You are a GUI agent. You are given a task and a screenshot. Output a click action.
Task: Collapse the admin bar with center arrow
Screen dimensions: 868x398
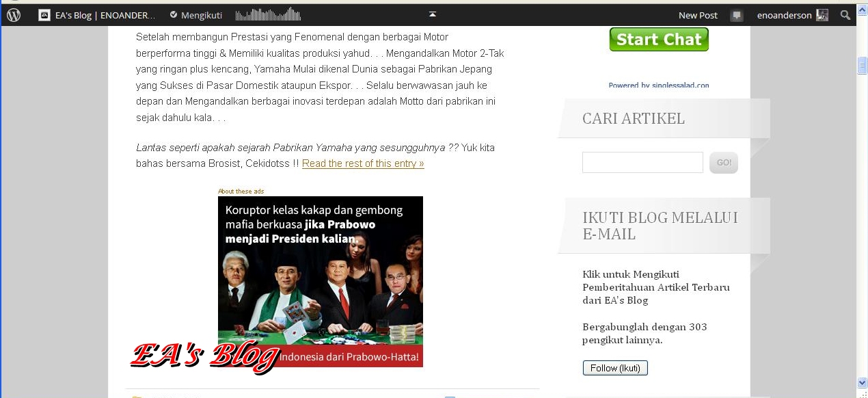click(x=432, y=14)
